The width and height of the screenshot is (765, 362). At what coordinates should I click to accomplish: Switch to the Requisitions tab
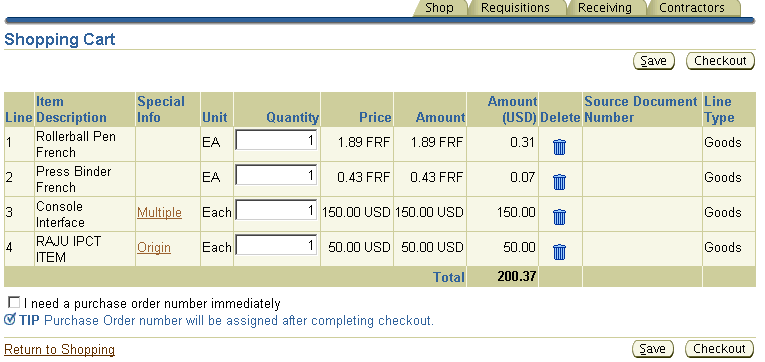(x=515, y=8)
